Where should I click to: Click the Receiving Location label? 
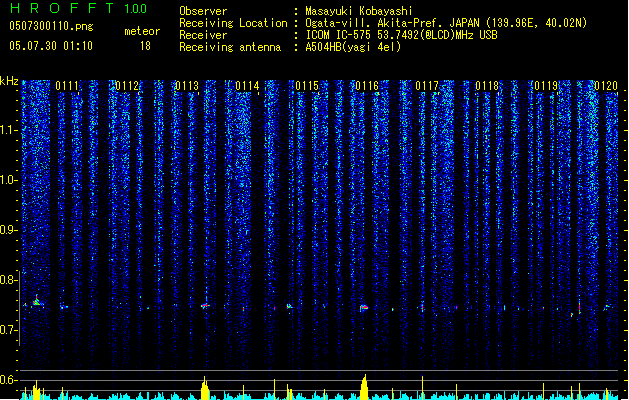click(233, 23)
